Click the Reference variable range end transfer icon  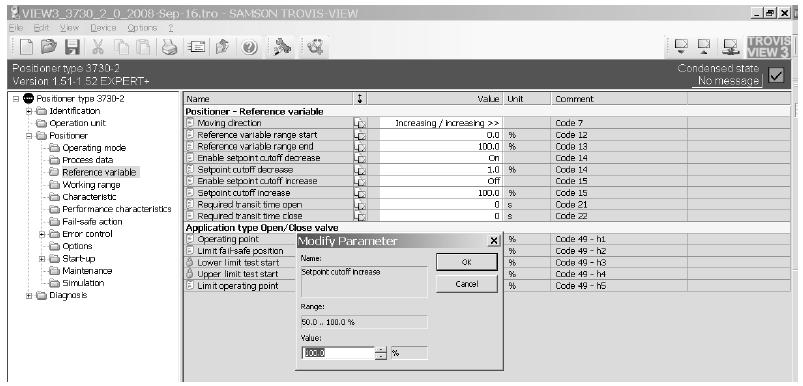pyautogui.click(x=361, y=146)
